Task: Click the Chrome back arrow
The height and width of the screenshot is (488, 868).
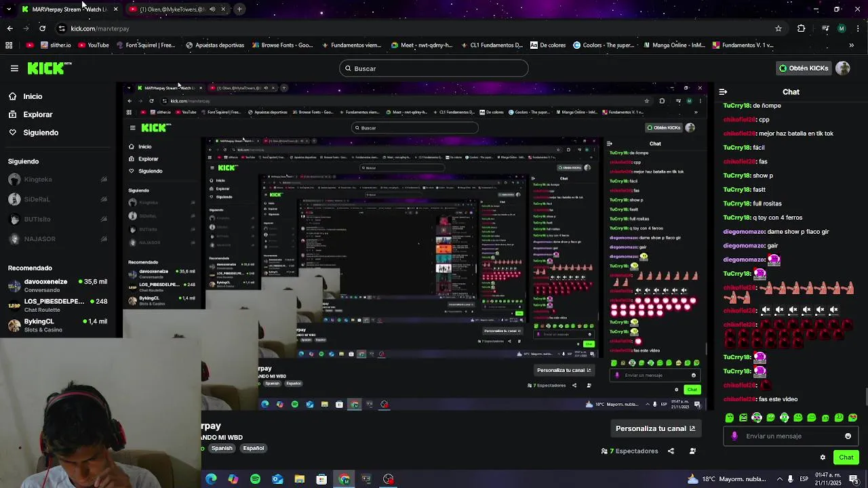Action: click(x=9, y=28)
